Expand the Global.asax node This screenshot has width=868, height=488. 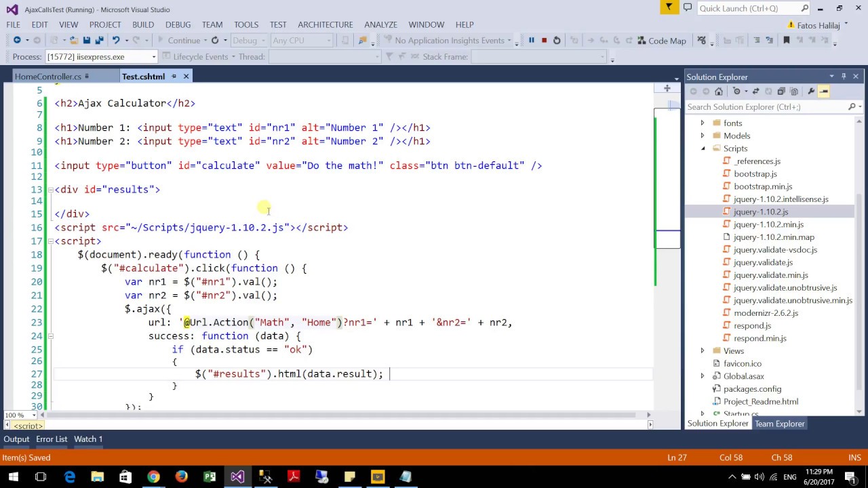703,376
